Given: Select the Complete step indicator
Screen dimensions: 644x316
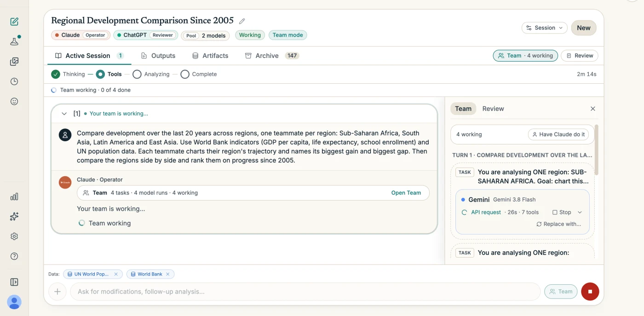Looking at the screenshot, I should [199, 74].
